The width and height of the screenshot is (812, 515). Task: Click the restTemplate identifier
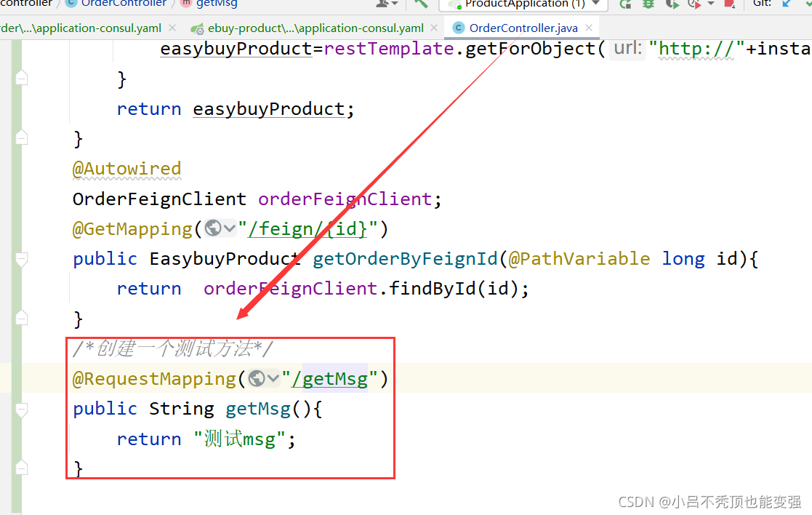[x=388, y=49]
